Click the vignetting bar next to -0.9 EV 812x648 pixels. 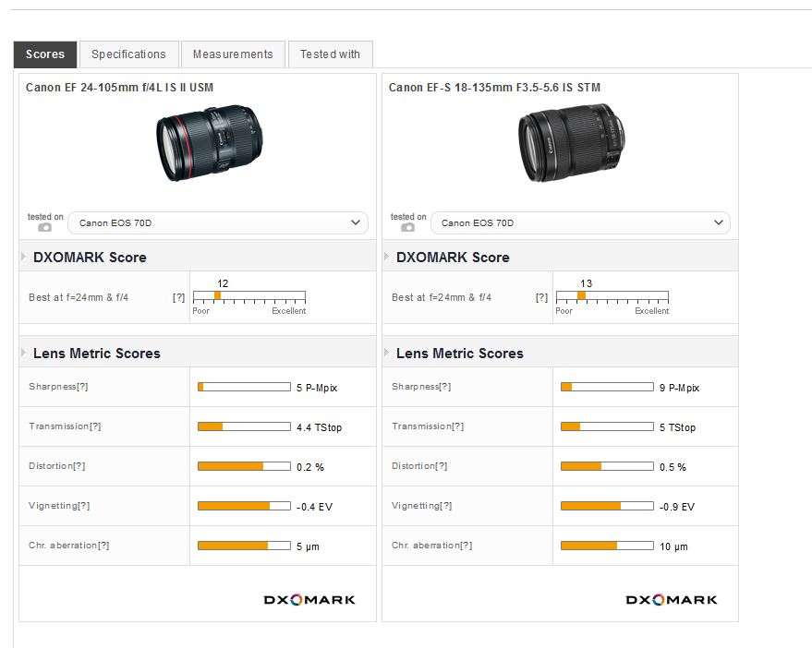[x=607, y=506]
